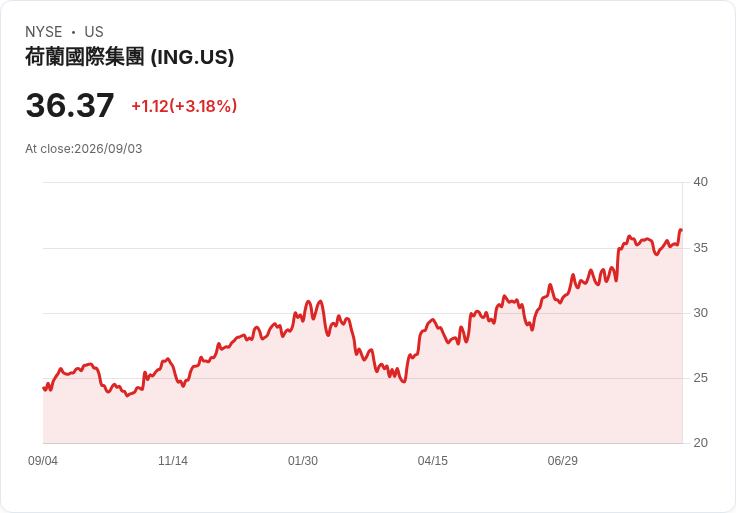Click the 36.37 current price
This screenshot has width=736, height=513.
(x=70, y=105)
